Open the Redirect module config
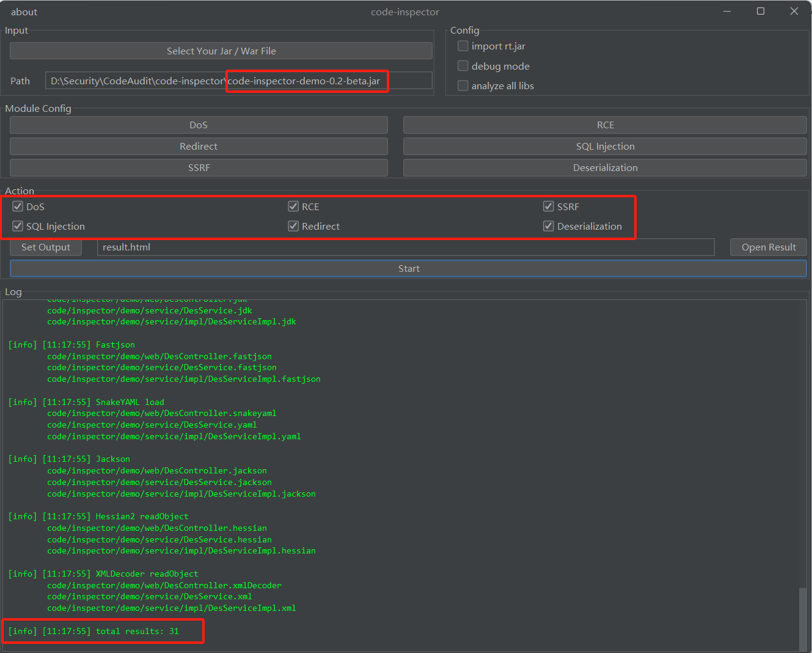 [199, 146]
